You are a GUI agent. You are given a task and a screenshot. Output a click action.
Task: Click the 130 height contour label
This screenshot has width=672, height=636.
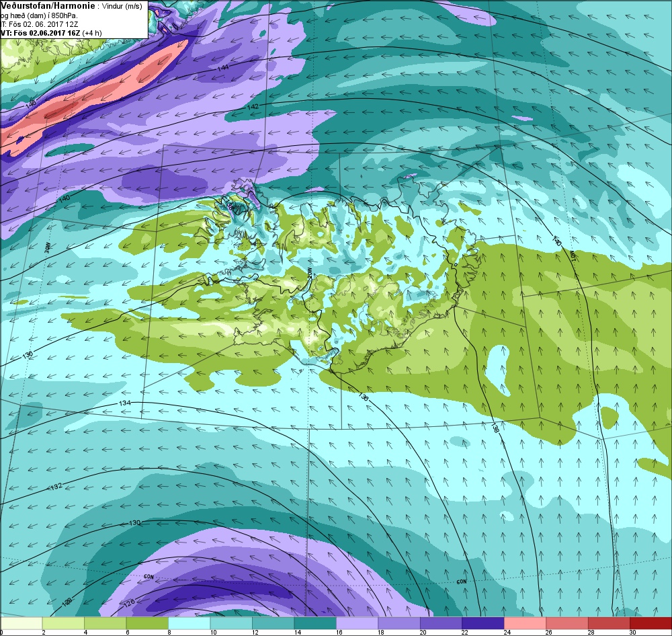point(134,523)
